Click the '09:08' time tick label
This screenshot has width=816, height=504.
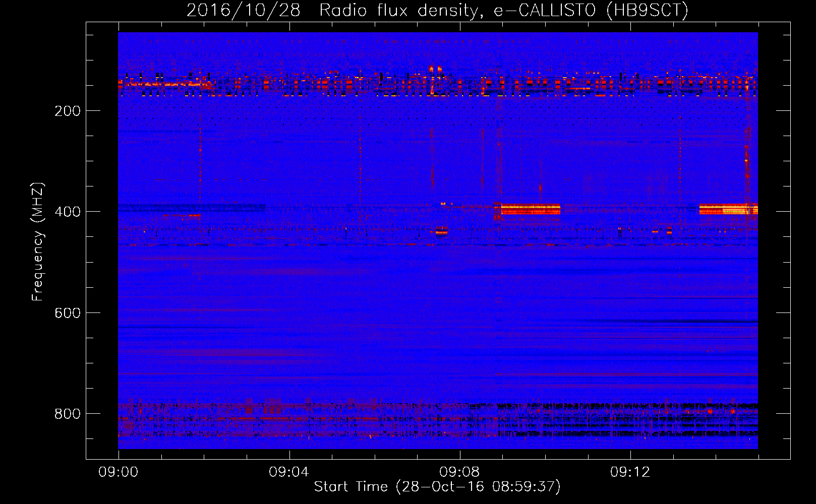[x=459, y=472]
